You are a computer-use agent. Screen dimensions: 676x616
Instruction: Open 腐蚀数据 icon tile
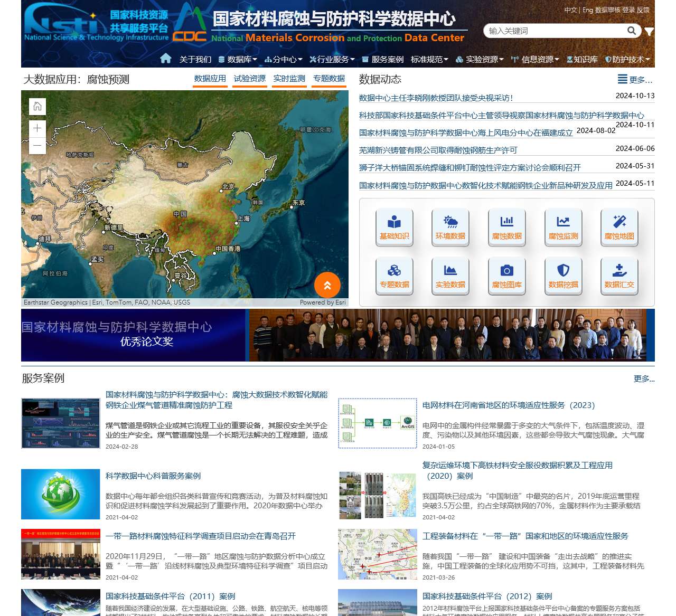507,227
